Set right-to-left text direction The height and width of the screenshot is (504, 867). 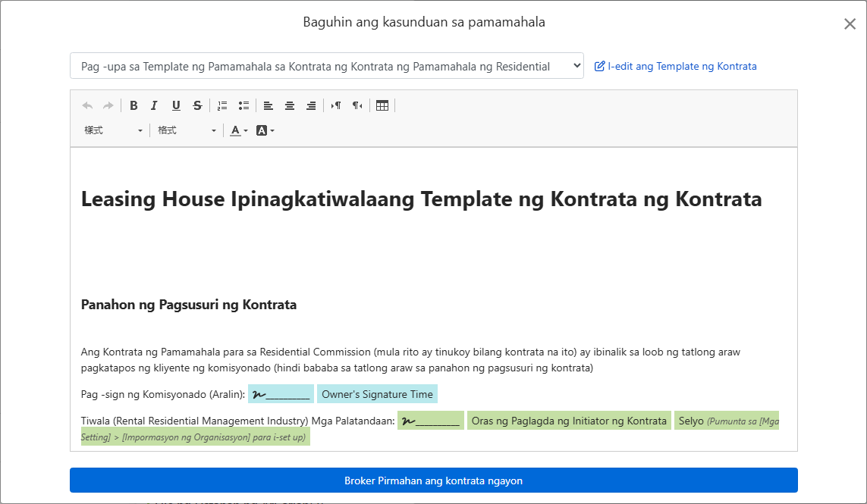pos(357,105)
